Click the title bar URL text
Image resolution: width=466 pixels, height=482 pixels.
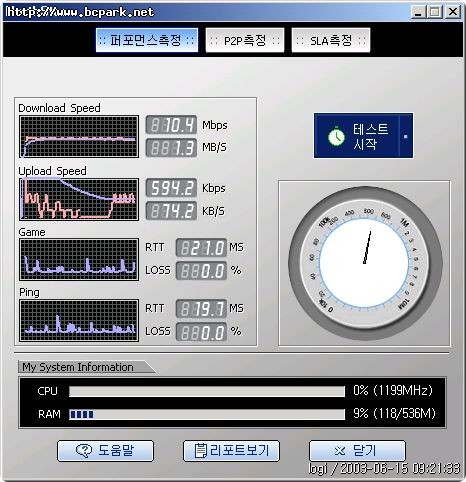80,12
